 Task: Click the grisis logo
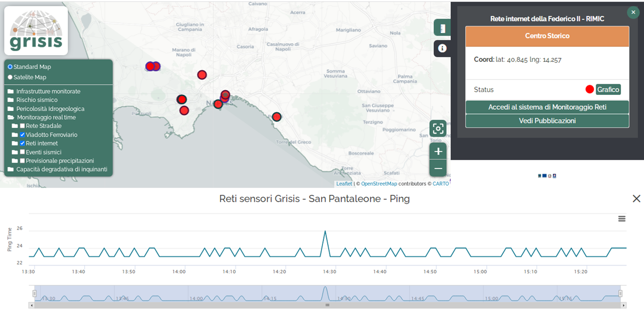[36, 30]
